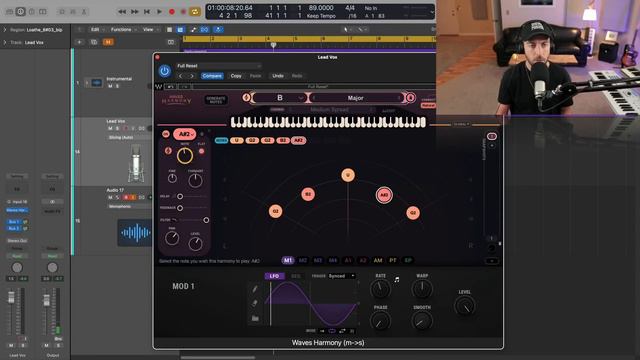The width and height of the screenshot is (640, 360).
Task: Select the U node in harmony arc
Action: pos(348,175)
